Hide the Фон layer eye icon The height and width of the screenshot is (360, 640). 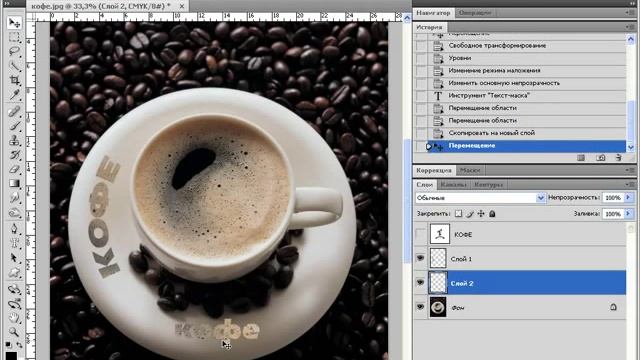[420, 307]
